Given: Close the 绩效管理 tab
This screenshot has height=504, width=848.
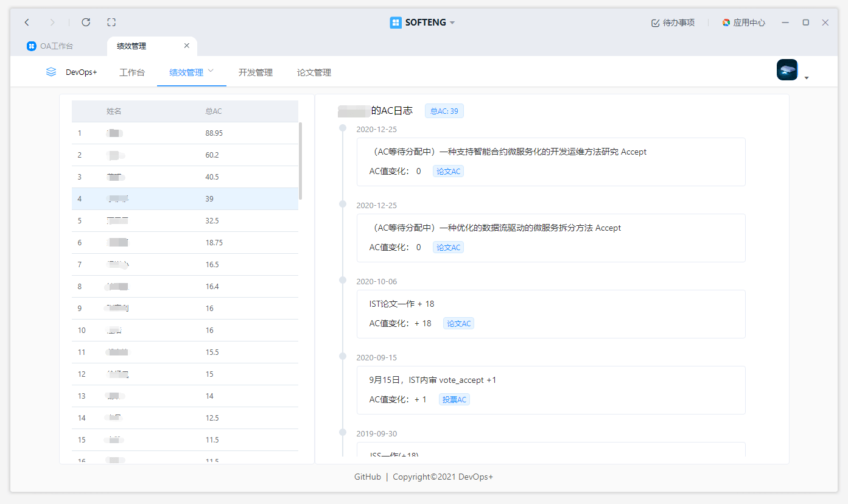Looking at the screenshot, I should click(187, 46).
